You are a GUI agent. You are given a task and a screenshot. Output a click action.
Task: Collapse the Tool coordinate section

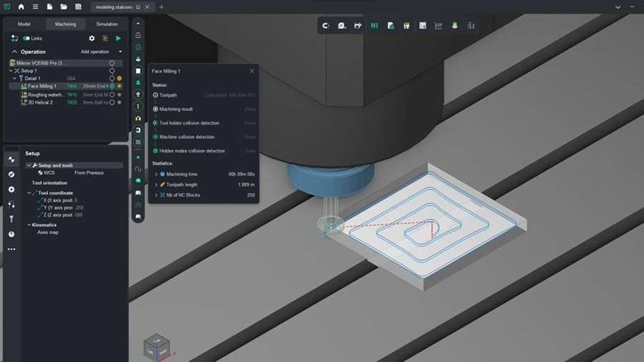(29, 193)
